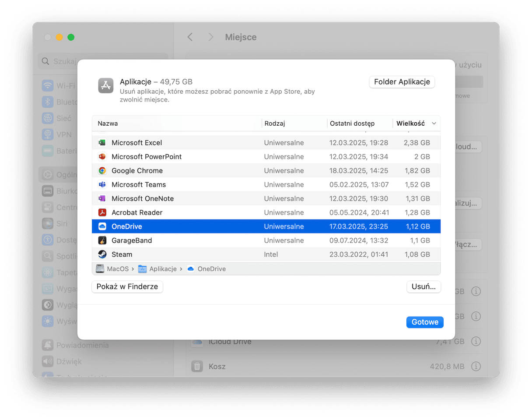Viewport: 532px width, 420px height.
Task: Click the Acrobat Reader app icon
Action: [102, 213]
